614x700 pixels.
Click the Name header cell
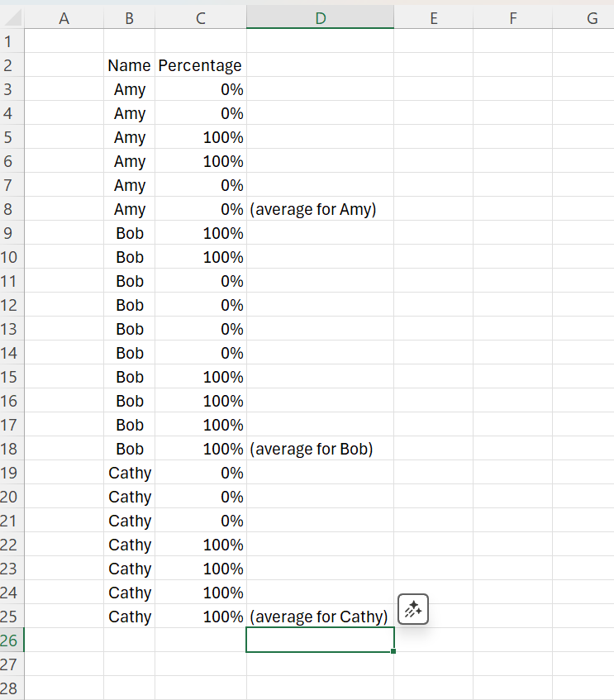pyautogui.click(x=129, y=65)
